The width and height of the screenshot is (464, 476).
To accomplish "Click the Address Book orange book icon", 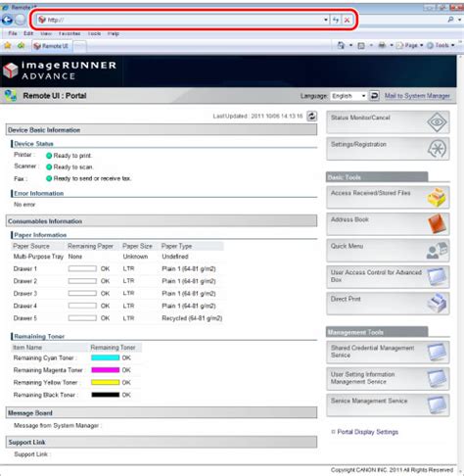I will click(437, 223).
